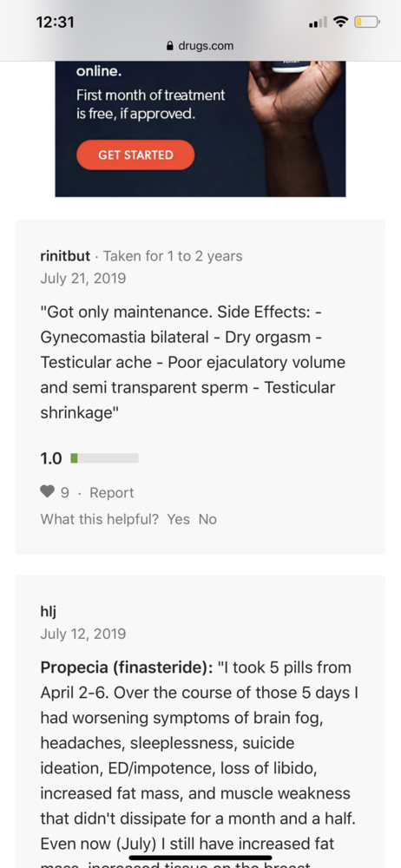Tap the July 21, 2019 review date

point(83,278)
